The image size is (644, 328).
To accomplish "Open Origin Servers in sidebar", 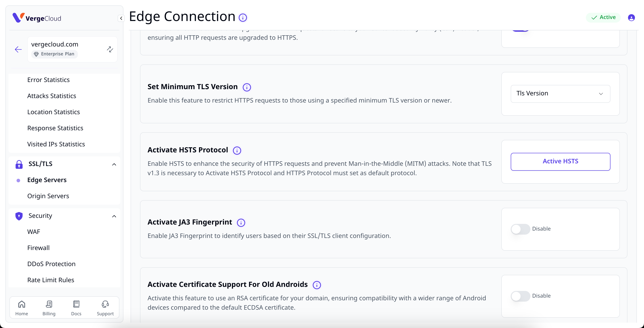I will pyautogui.click(x=48, y=196).
